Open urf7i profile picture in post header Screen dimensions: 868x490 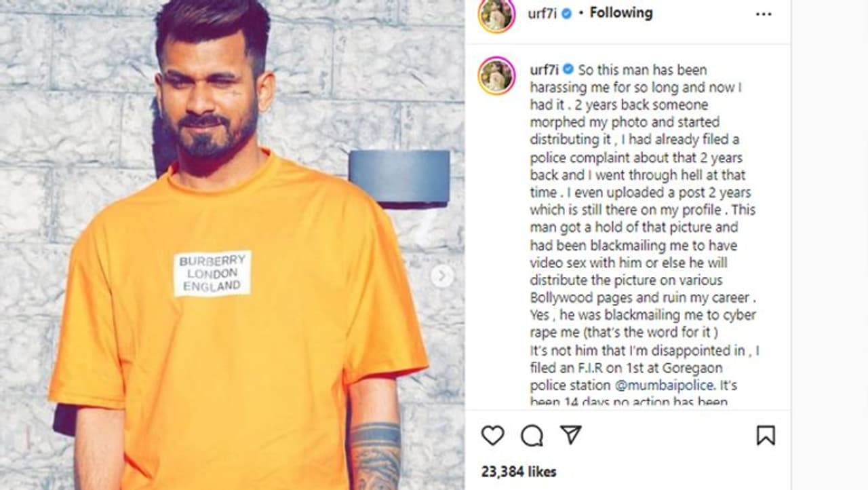[x=496, y=14]
